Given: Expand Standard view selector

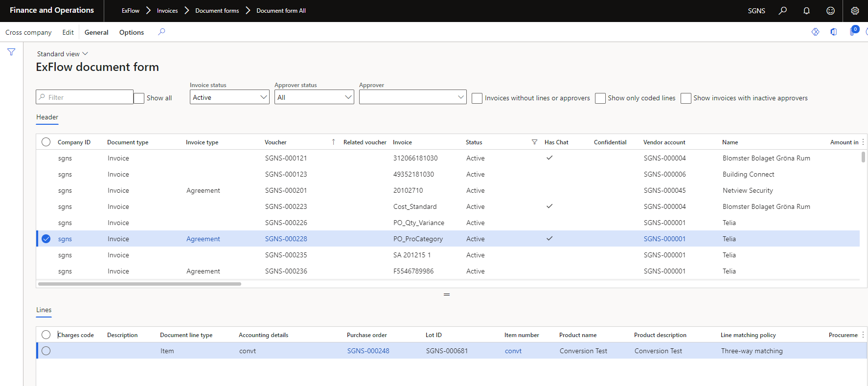Looking at the screenshot, I should coord(62,54).
